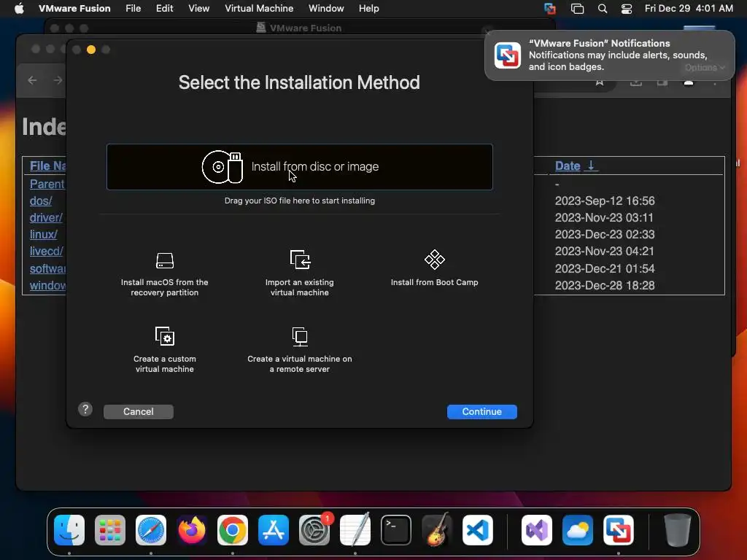Open the dos/ folder link

pyautogui.click(x=41, y=201)
